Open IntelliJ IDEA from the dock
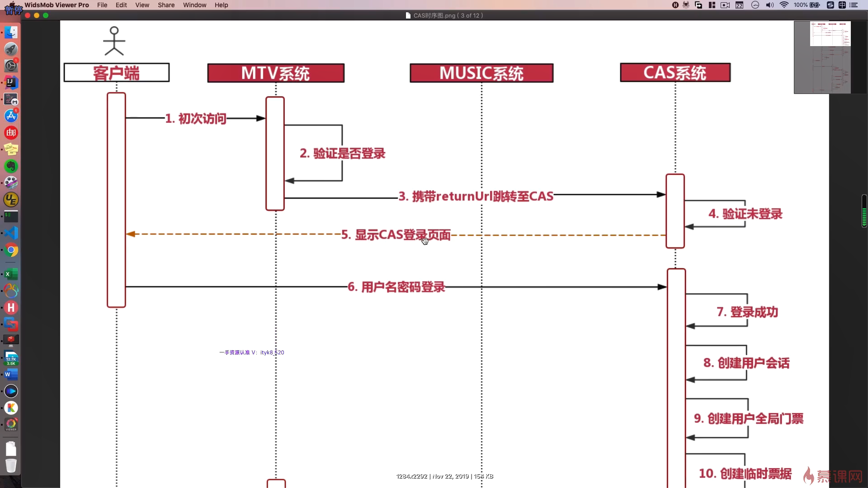The width and height of the screenshot is (868, 488). coord(11,82)
